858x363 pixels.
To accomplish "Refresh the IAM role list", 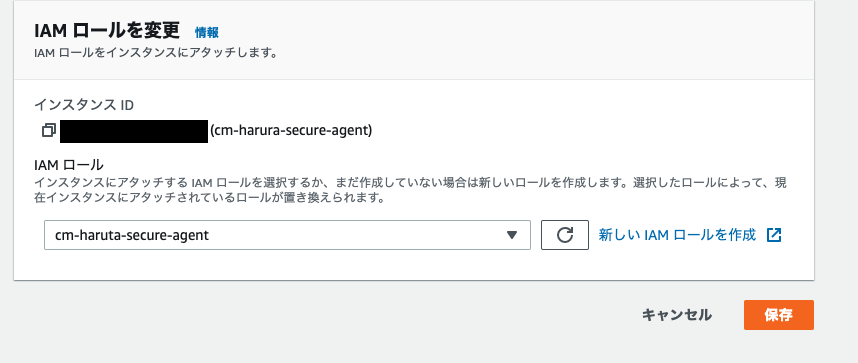I will tap(565, 235).
